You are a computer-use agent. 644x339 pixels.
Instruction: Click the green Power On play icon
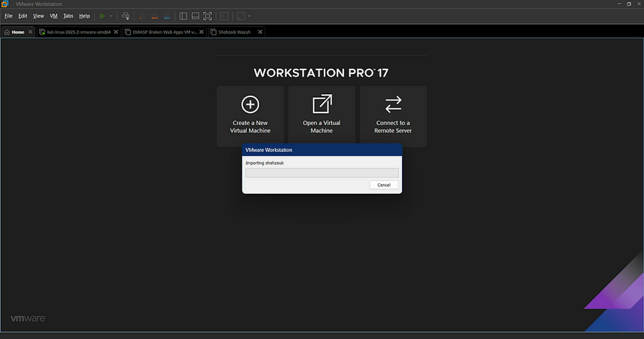click(x=103, y=16)
